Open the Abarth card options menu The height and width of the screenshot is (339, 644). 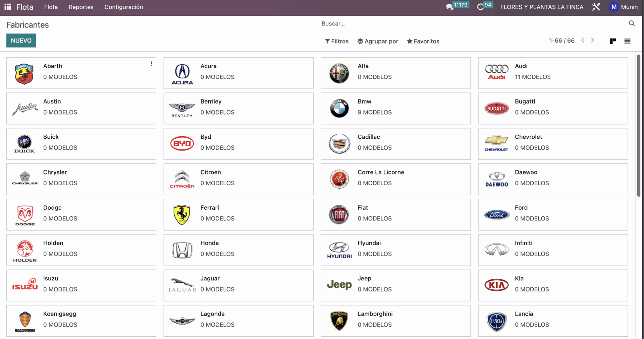(152, 64)
